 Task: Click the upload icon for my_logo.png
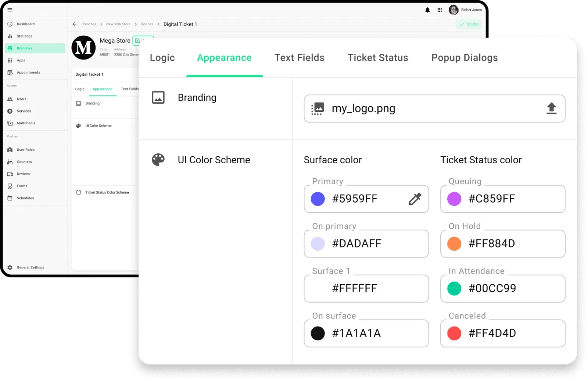point(551,108)
